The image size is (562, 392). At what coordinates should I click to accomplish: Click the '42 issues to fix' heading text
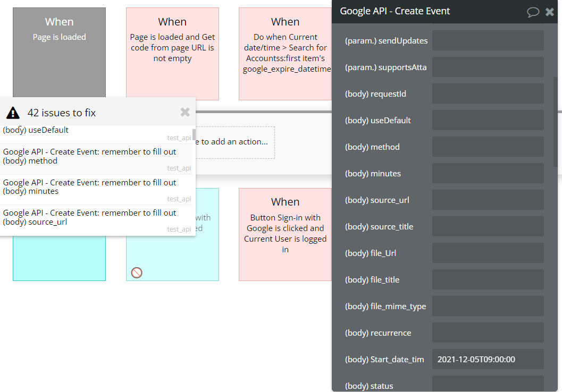[x=62, y=113]
